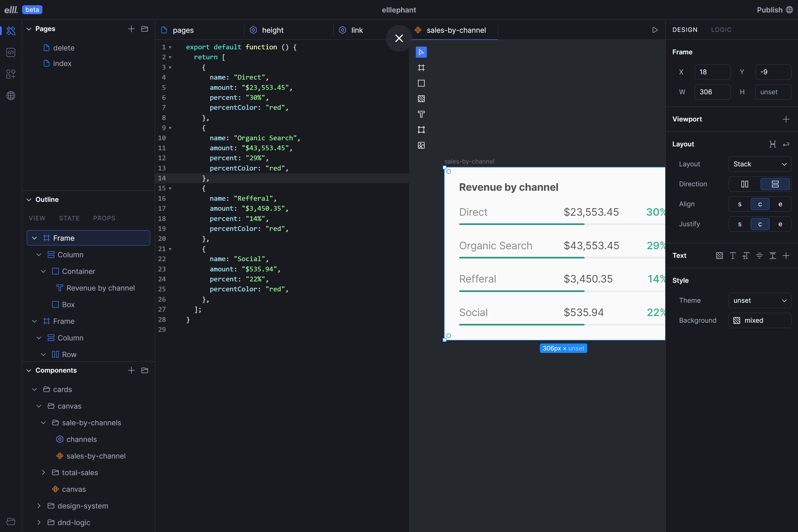This screenshot has width=798, height=532.
Task: Open the globe sidebar icon on left rail
Action: pos(11,96)
